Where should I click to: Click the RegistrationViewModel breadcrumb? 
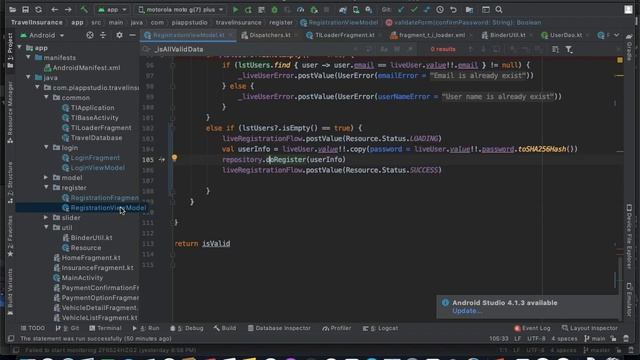point(339,22)
